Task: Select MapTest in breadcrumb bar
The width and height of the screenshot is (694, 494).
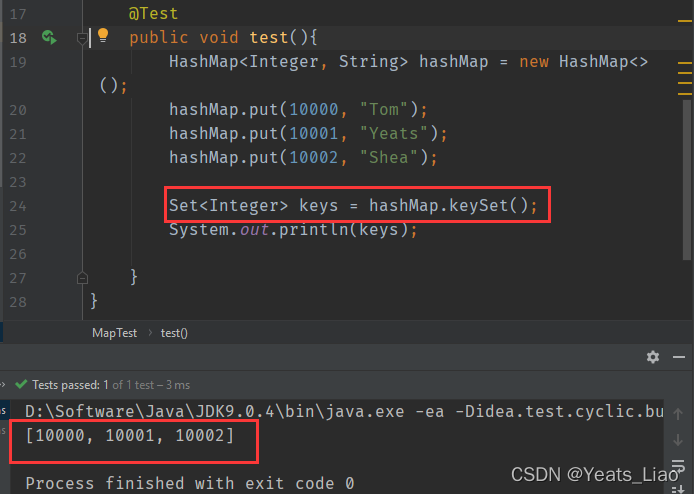Action: [x=115, y=333]
